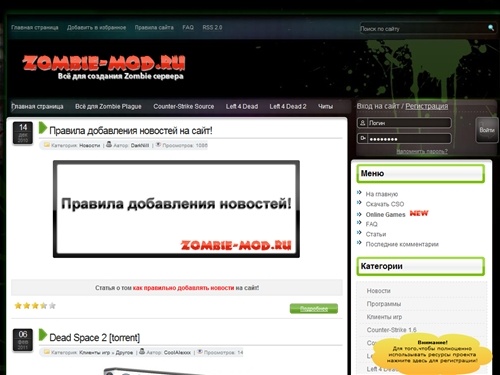Open FAQ sidebar menu link

tap(371, 224)
